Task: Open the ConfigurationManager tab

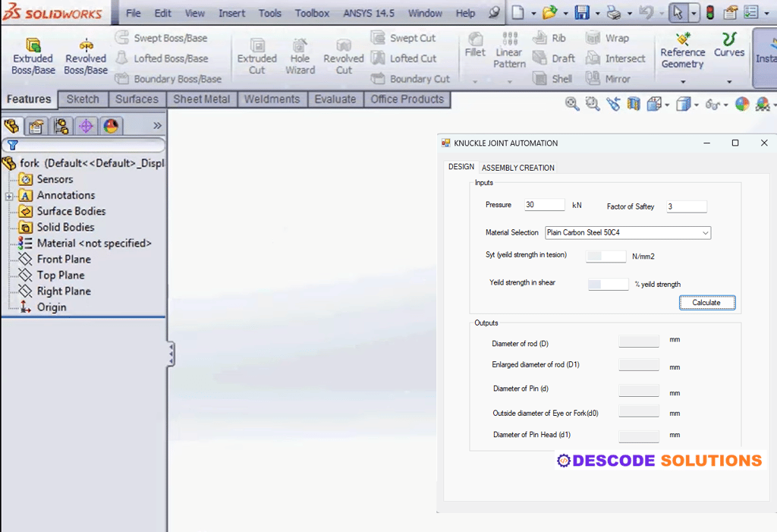Action: coord(61,126)
